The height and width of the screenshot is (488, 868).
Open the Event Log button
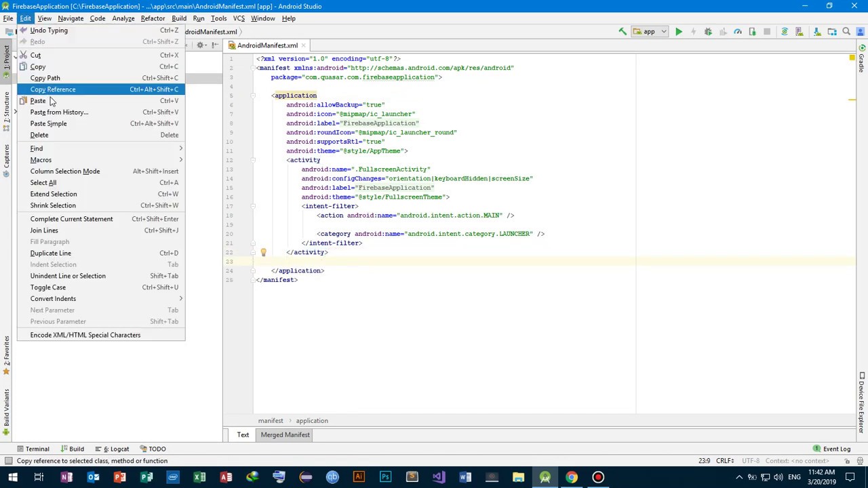[832, 449]
